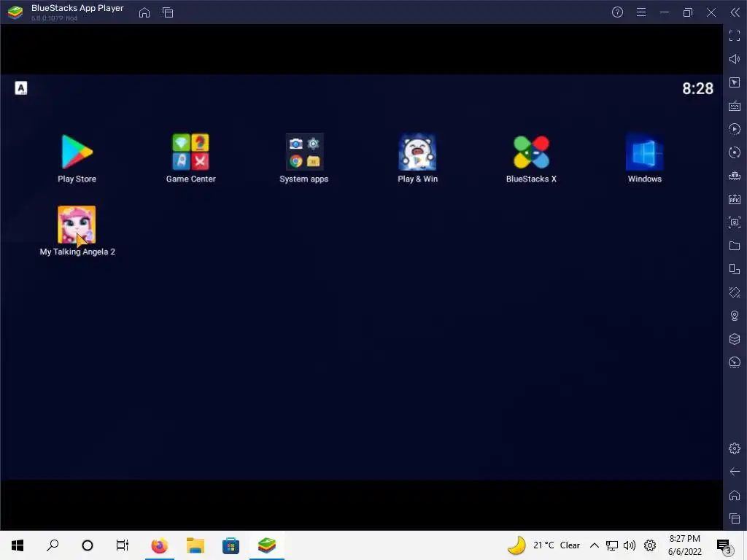747x560 pixels.
Task: Open multi-instance tabs icon in title bar
Action: pos(168,12)
